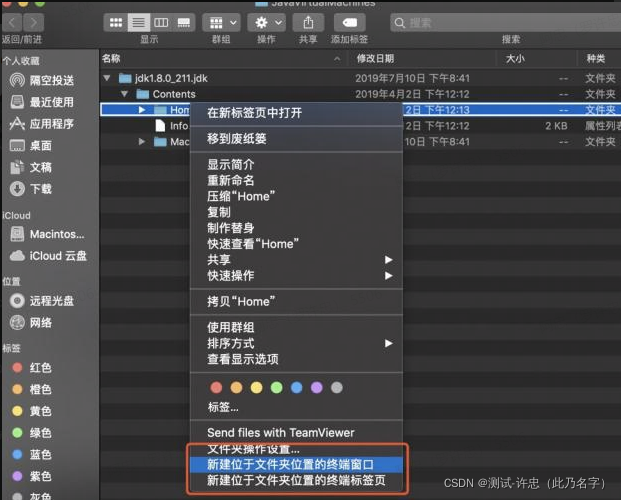Switch to list view in toolbar
Viewport: 621px width, 500px height.
tap(138, 23)
